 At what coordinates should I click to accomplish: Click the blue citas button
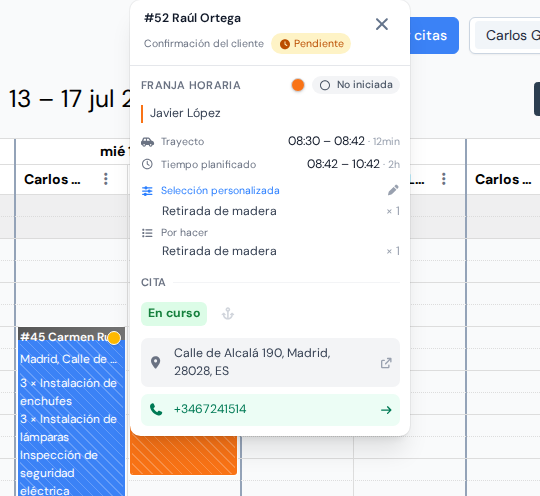pyautogui.click(x=434, y=35)
